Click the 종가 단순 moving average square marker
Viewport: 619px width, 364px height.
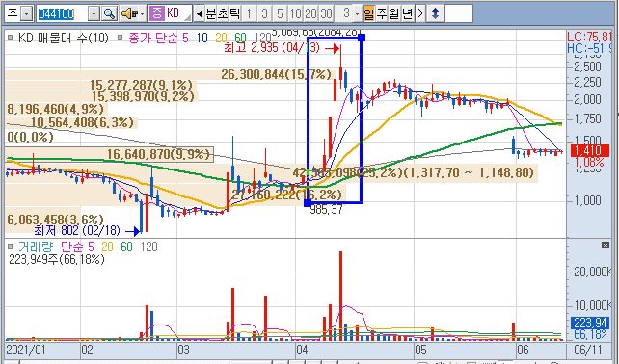[121, 38]
